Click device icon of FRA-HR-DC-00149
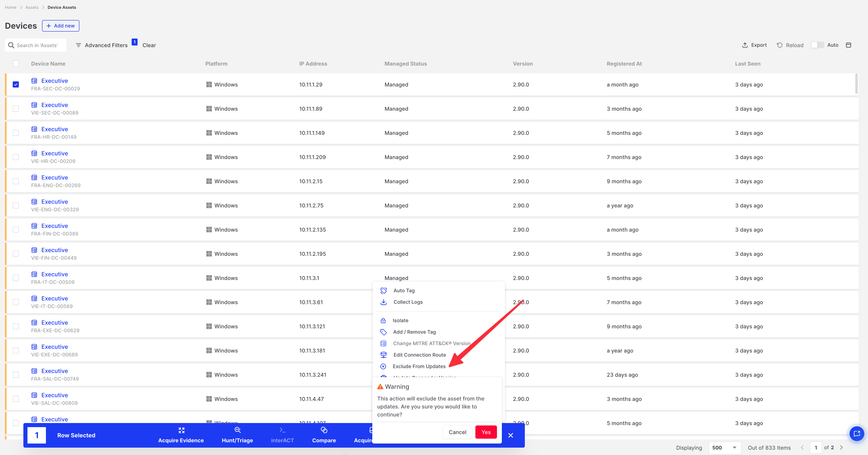Screen dimensions: 868x455 [x=34, y=129]
